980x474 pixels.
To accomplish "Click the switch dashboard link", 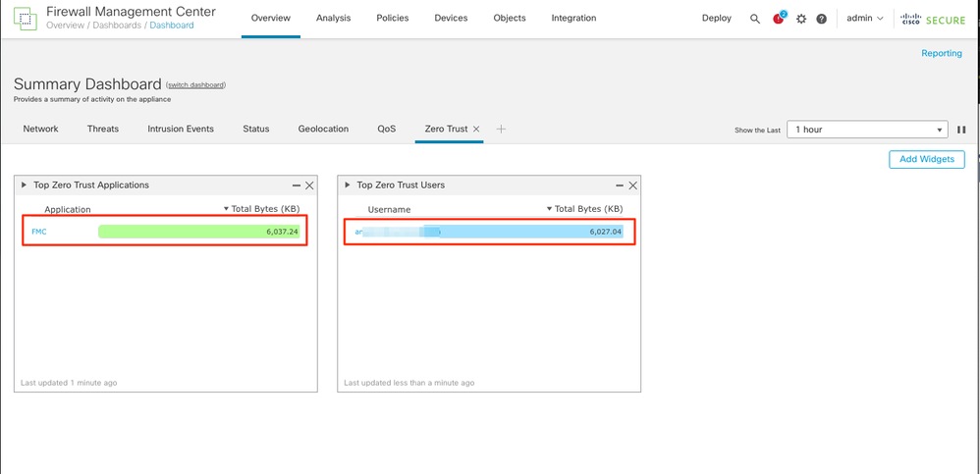I will [195, 85].
